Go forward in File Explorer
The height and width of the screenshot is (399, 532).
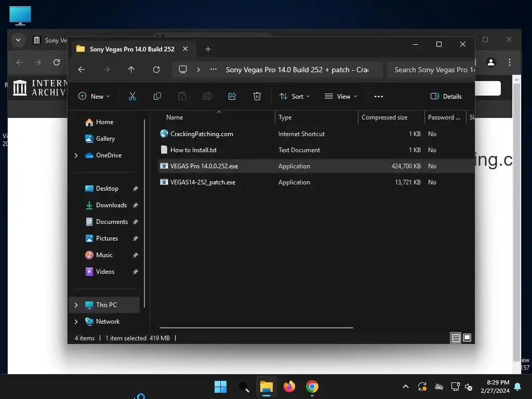[x=106, y=70]
